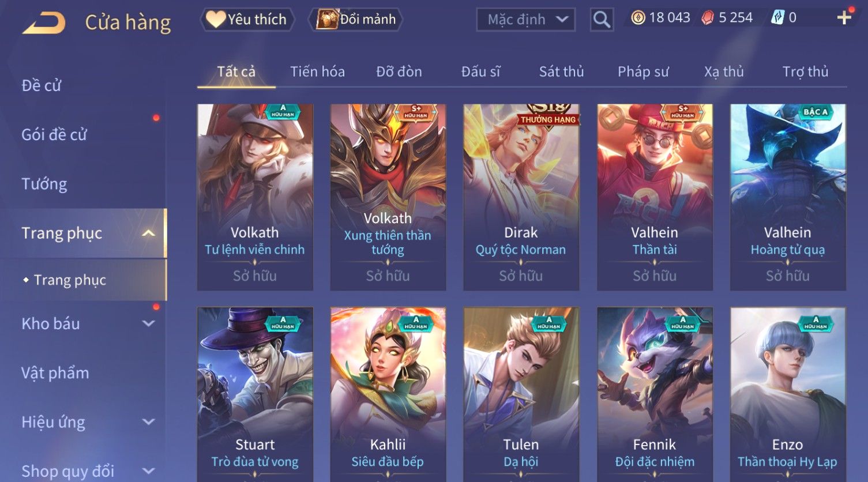Open Gói đề cử in sidebar
This screenshot has height=482, width=868.
54,135
